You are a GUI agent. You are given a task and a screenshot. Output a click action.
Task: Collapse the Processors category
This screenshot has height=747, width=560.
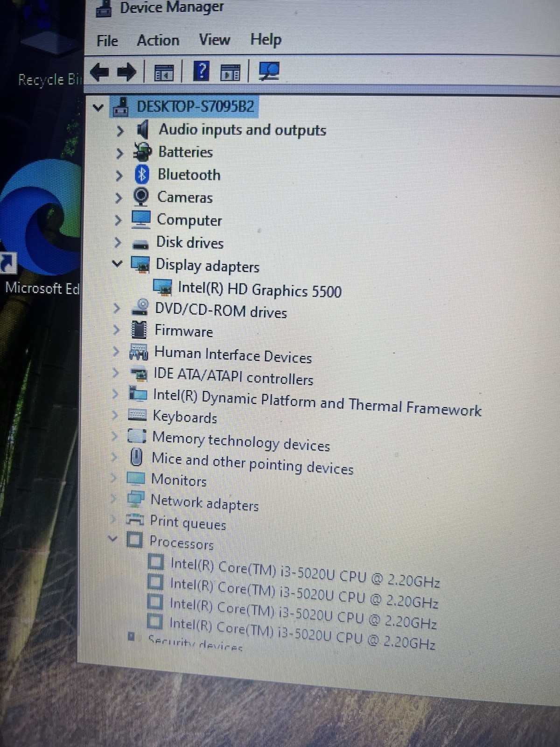112,538
